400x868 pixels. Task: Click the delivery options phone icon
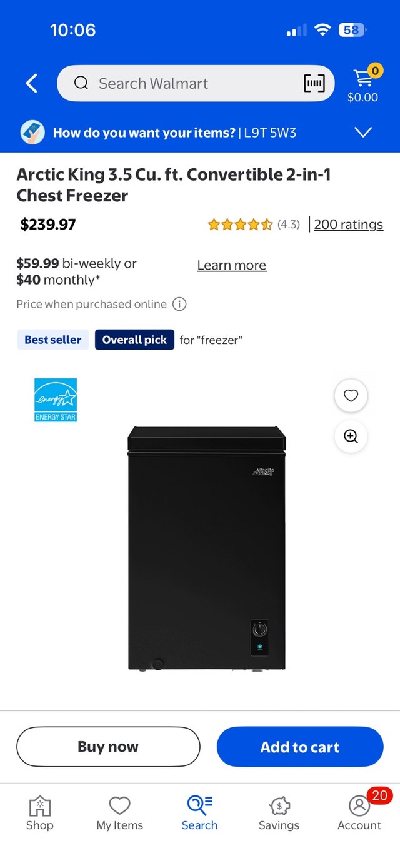pyautogui.click(x=32, y=133)
